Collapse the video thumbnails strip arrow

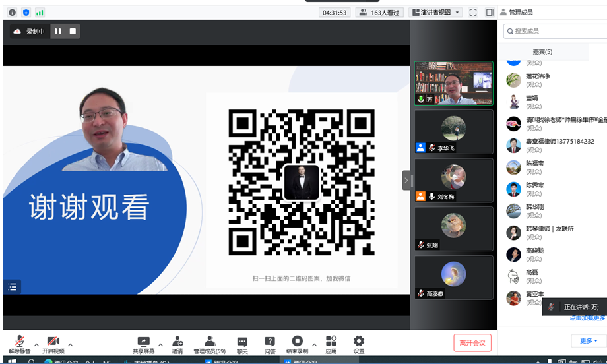point(406,180)
